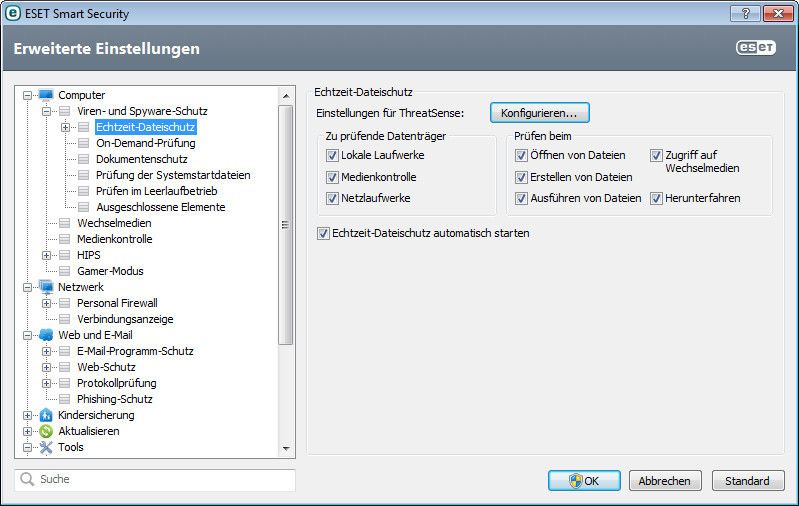
Task: Expand the Protokollprüfung node
Action: [x=46, y=383]
